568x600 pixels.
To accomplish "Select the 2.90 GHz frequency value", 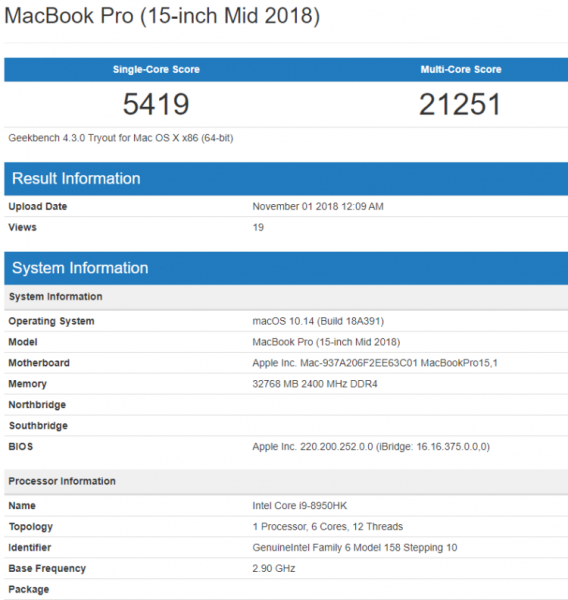I will pyautogui.click(x=274, y=569).
